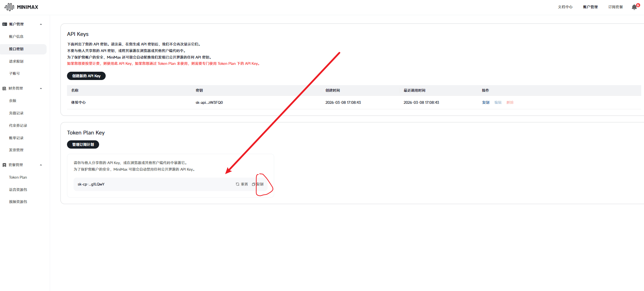Delete the 体验中心 key via 删除 link

click(510, 102)
